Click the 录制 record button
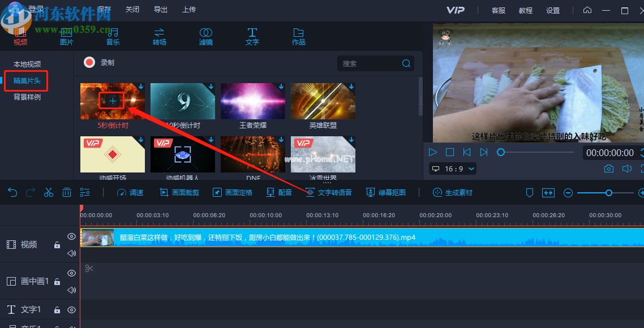Screen dimensions: 644x328 [x=99, y=63]
